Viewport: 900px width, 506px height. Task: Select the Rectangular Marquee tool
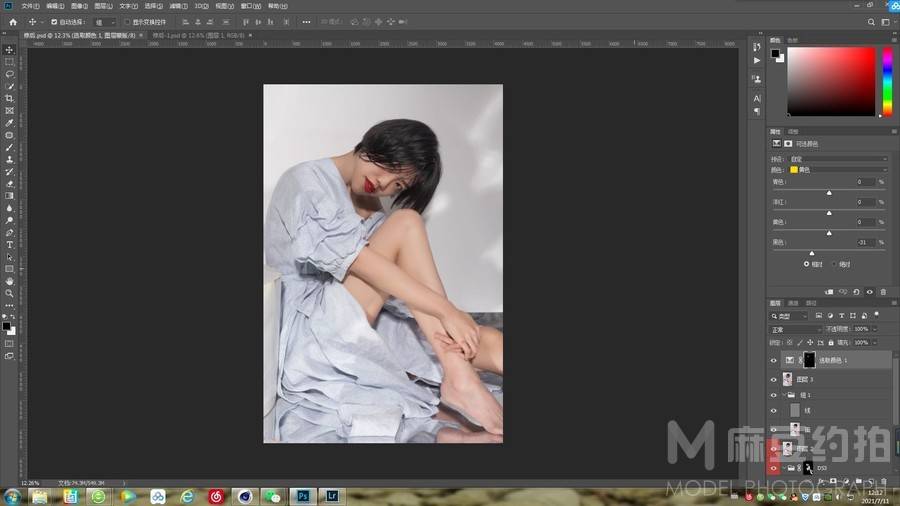point(9,62)
